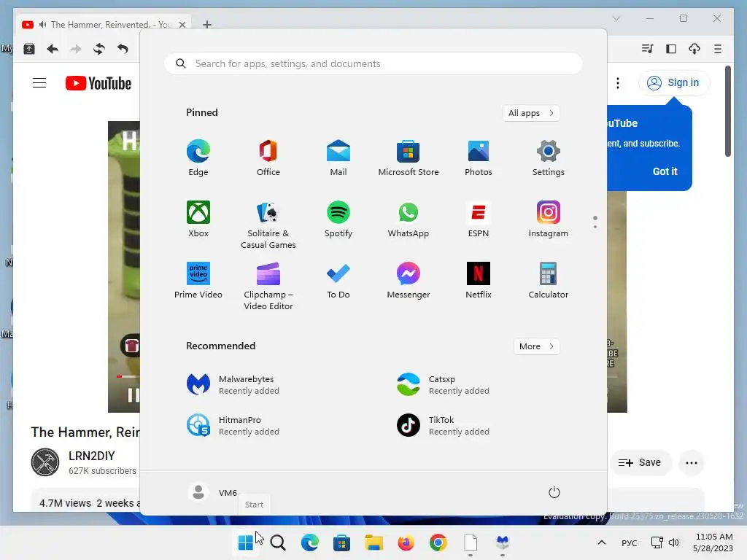Launch Netflix

coord(479,281)
